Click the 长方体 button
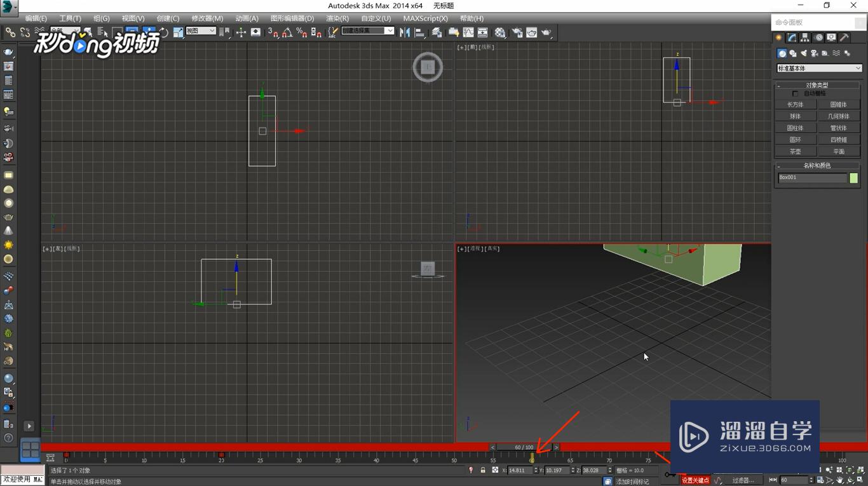This screenshot has height=486, width=868. tap(796, 105)
